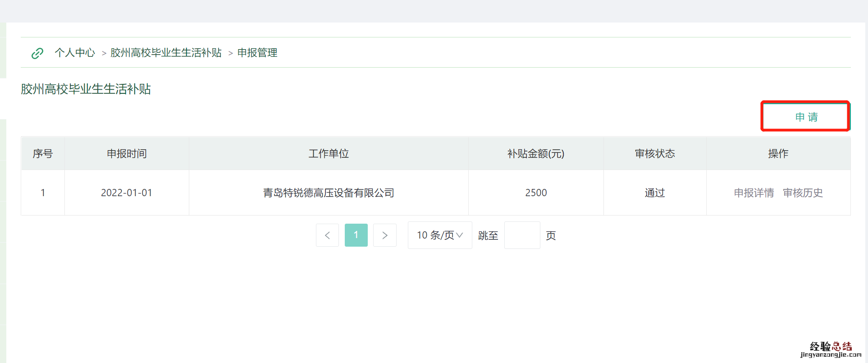Image resolution: width=868 pixels, height=363 pixels.
Task: Click the 申报时间 column header
Action: pyautogui.click(x=127, y=154)
